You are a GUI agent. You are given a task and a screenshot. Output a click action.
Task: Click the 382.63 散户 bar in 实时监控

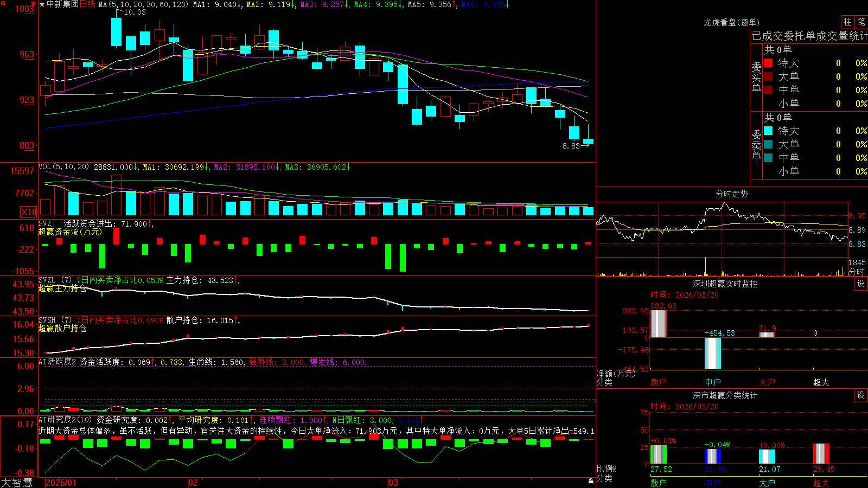[x=658, y=323]
